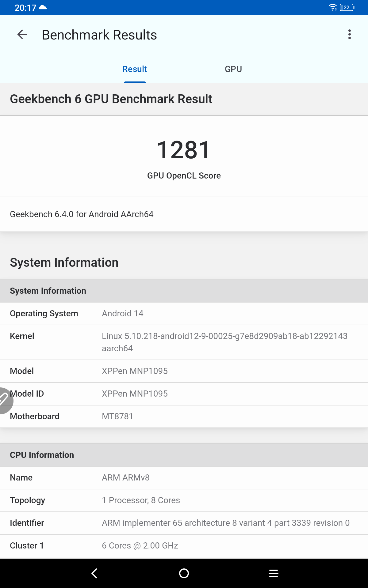Screen dimensions: 368x588
Task: Select the Topology row showing 8 cores
Action: coord(184,500)
